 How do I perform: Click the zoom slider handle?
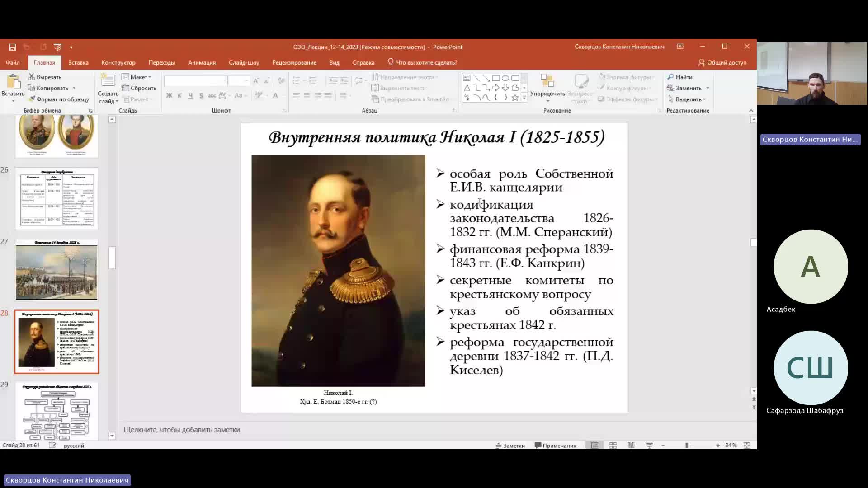687,446
